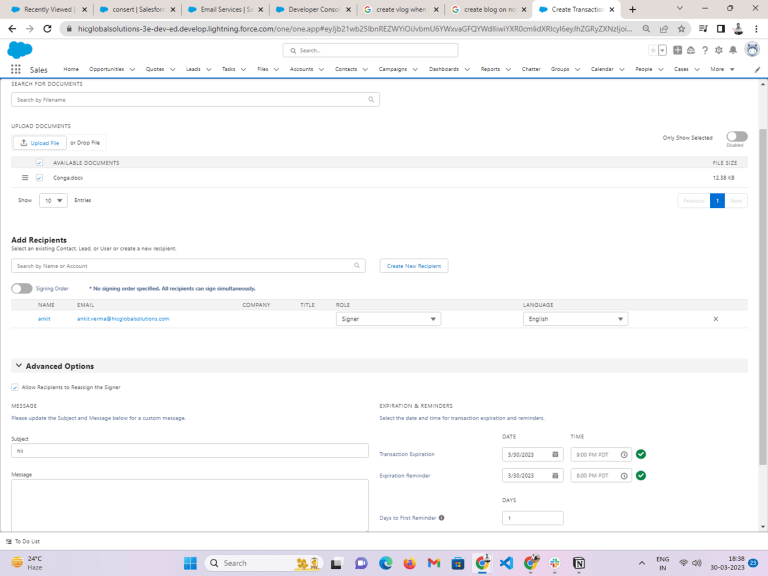Focus the Search by Filename field

tap(195, 99)
